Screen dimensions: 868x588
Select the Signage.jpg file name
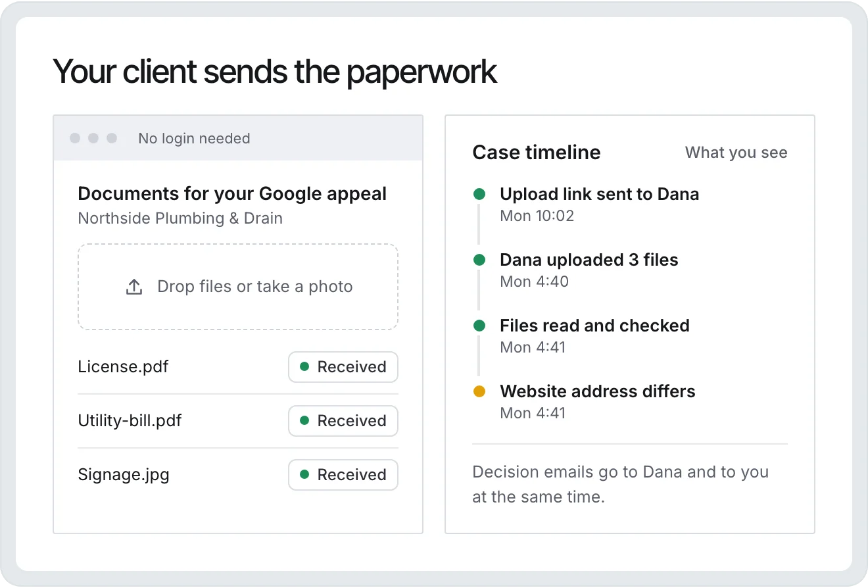124,475
